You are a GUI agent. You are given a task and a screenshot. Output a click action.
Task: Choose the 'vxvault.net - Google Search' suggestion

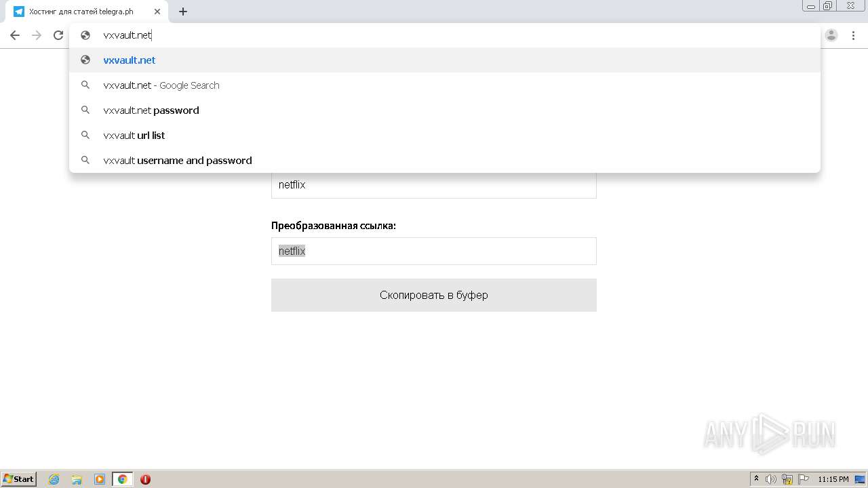point(445,85)
